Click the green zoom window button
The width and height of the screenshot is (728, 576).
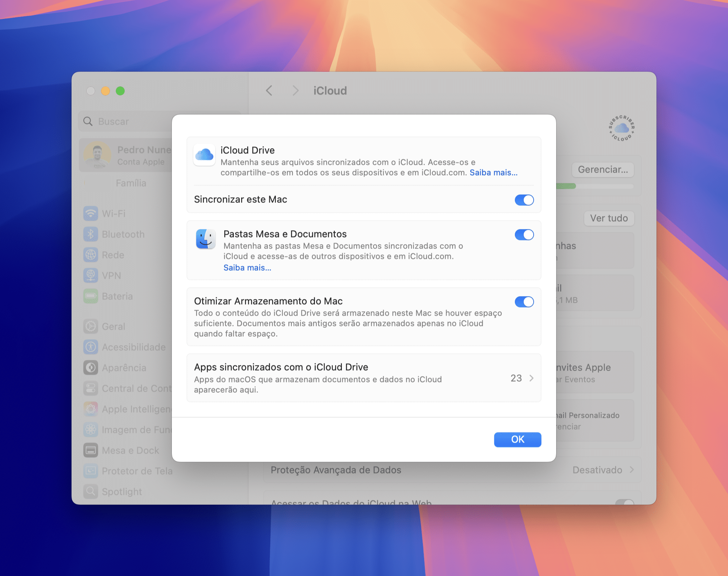tap(120, 91)
